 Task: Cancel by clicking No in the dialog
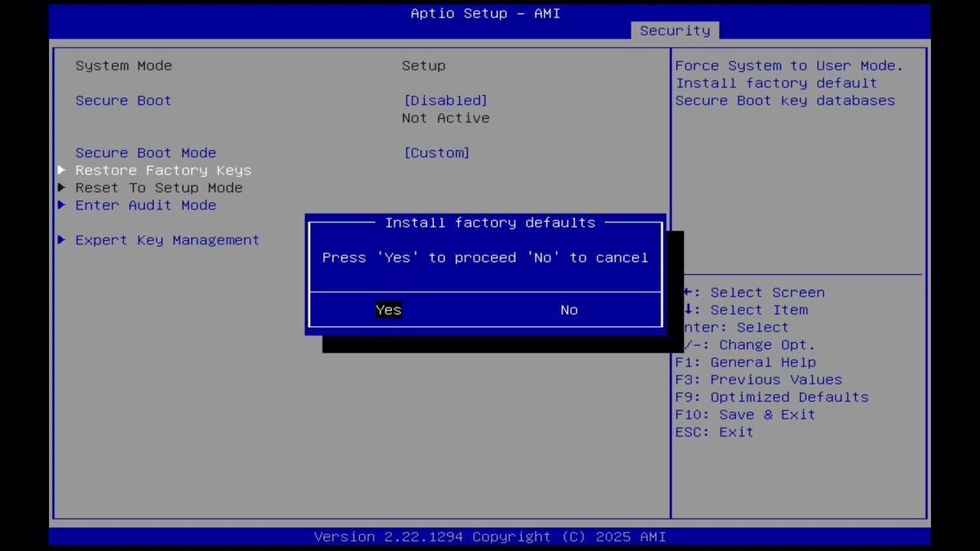point(569,310)
